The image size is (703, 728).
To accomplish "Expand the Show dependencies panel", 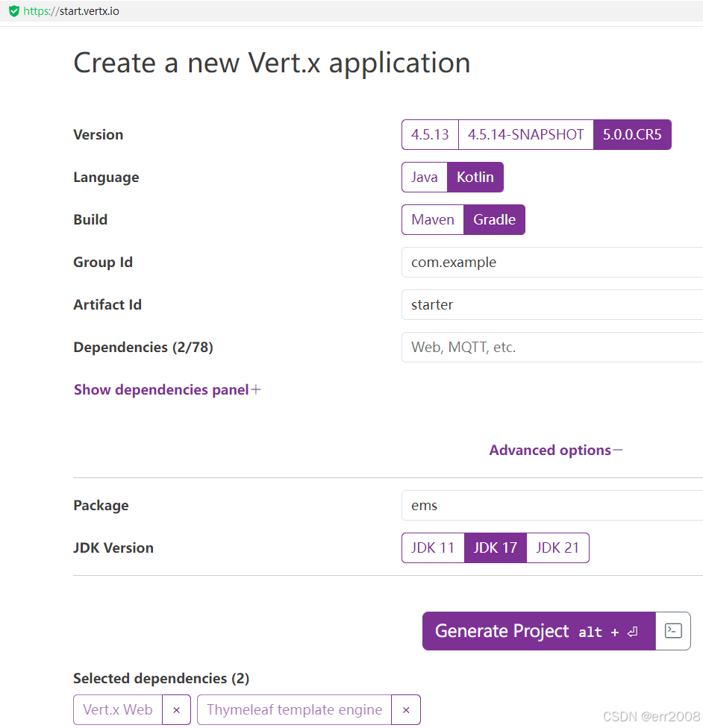I will coord(167,389).
